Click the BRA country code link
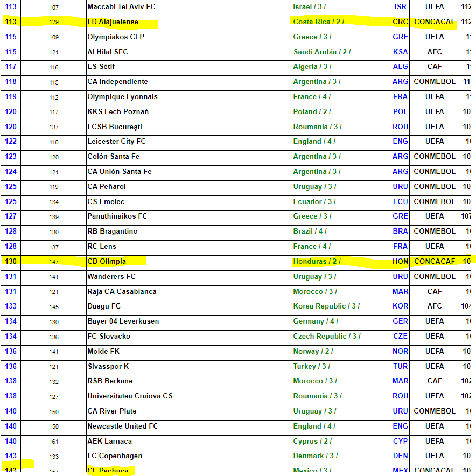The image size is (476, 476). (400, 232)
